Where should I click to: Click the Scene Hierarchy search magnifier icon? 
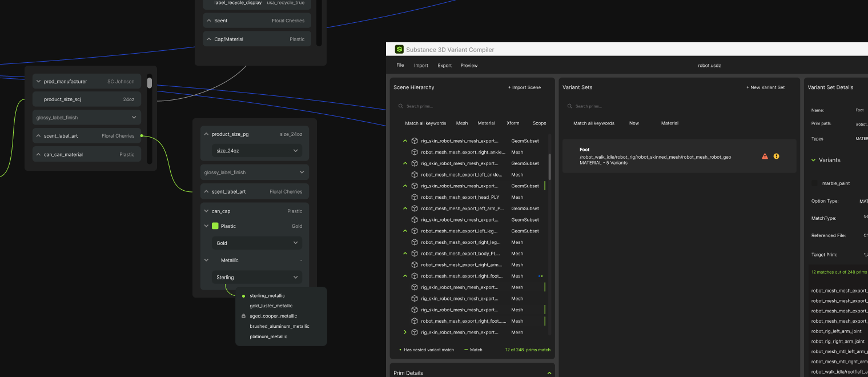point(400,106)
